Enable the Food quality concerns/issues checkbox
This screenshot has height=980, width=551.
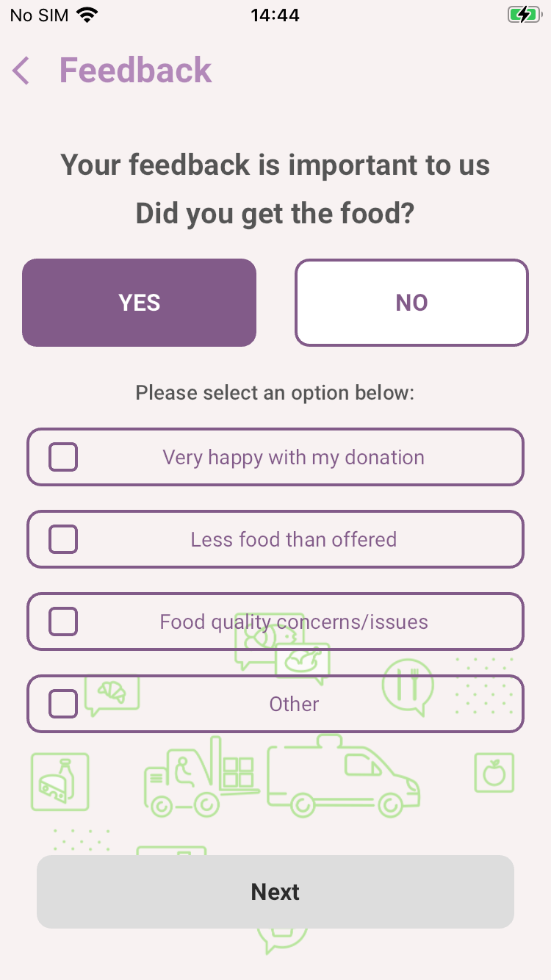coord(63,621)
